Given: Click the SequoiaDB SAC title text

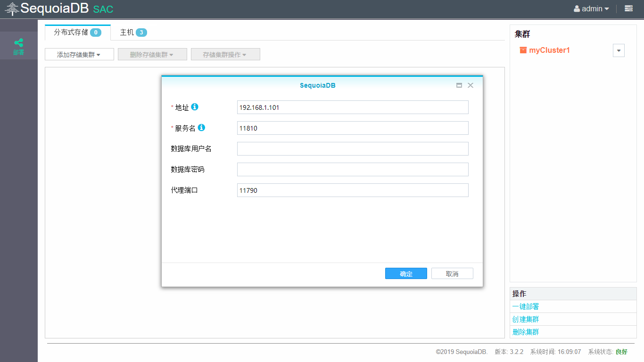Looking at the screenshot, I should tap(67, 8).
